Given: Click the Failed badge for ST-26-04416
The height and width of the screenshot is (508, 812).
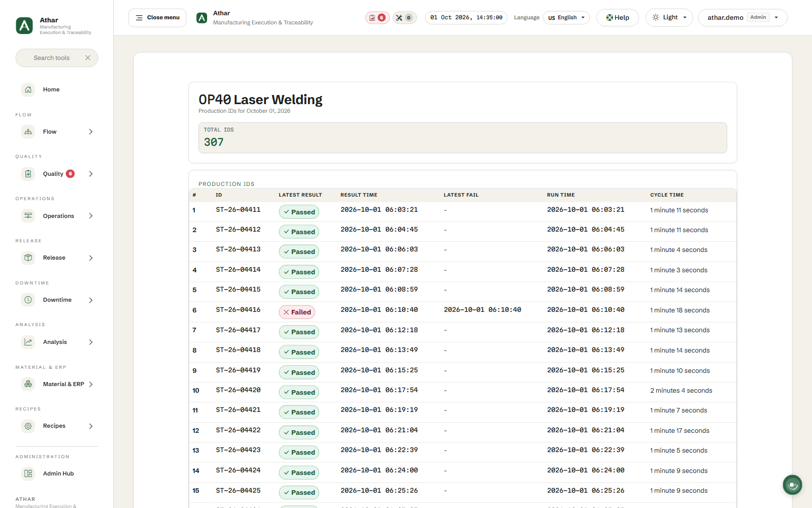Looking at the screenshot, I should pyautogui.click(x=297, y=312).
